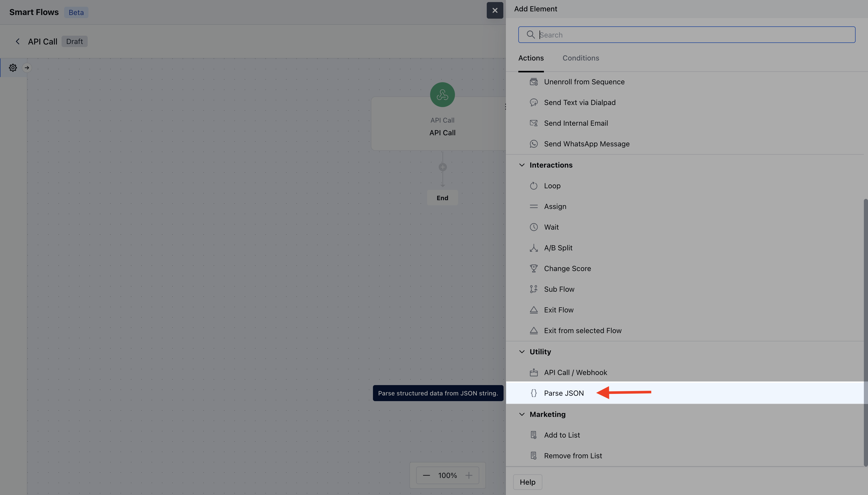
Task: Click the Send WhatsApp Message icon
Action: [534, 144]
